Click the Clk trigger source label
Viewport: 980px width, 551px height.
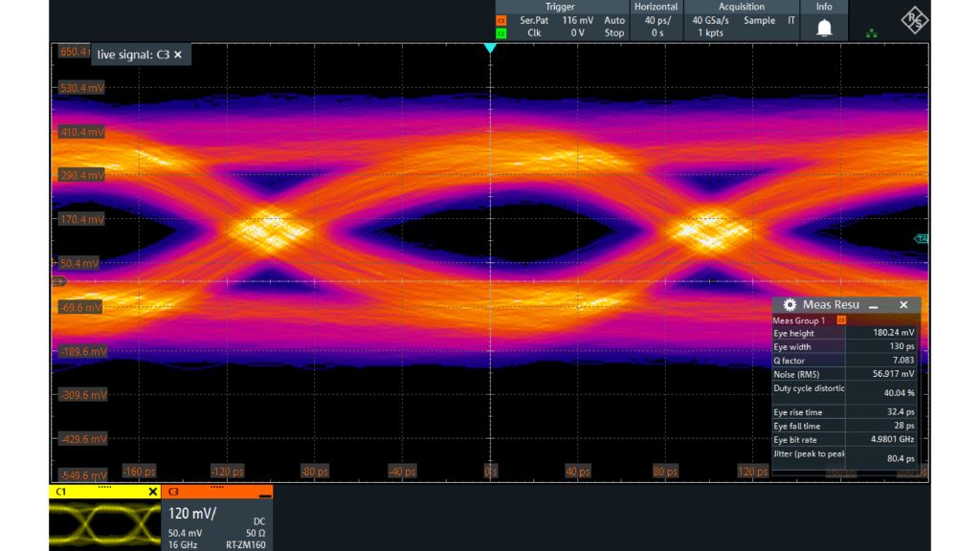pos(534,33)
